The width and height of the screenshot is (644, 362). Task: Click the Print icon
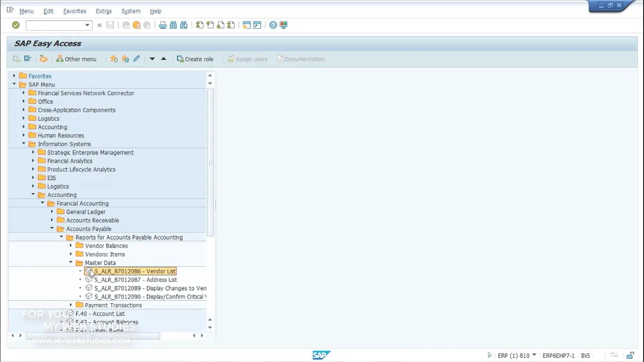[x=163, y=25]
